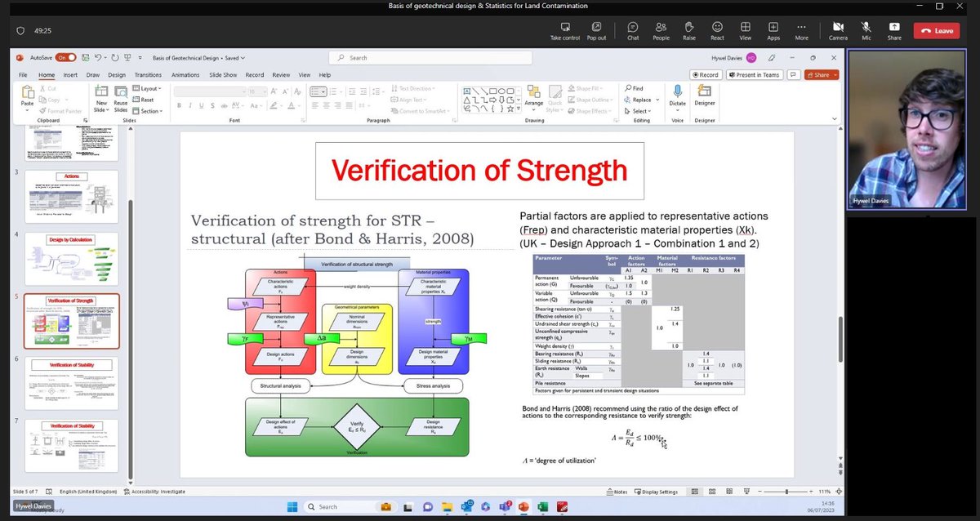Click Dictate microphone button

point(678,96)
